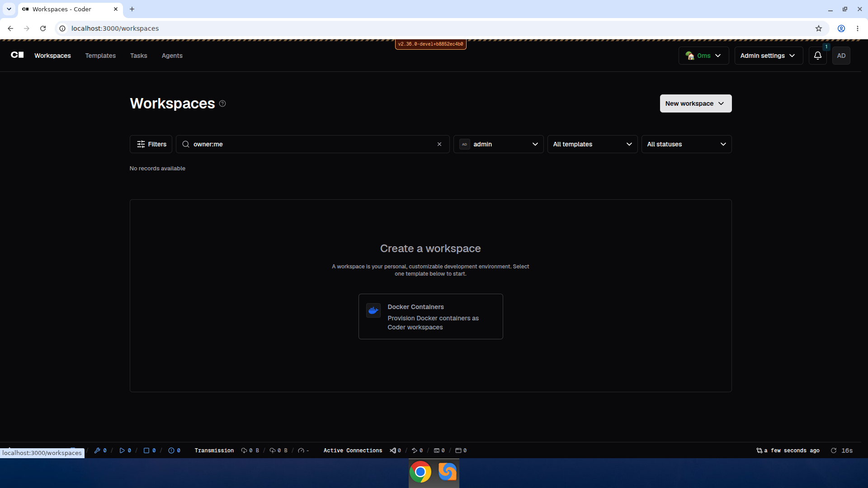Expand the 0ms proxy latency dropdown
The width and height of the screenshot is (868, 488).
703,56
